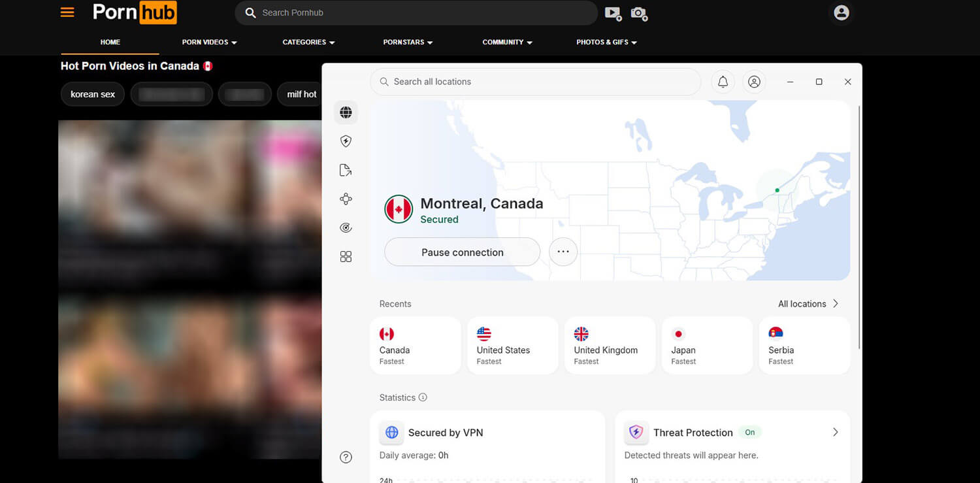Select the HOME tab on the website

point(110,42)
